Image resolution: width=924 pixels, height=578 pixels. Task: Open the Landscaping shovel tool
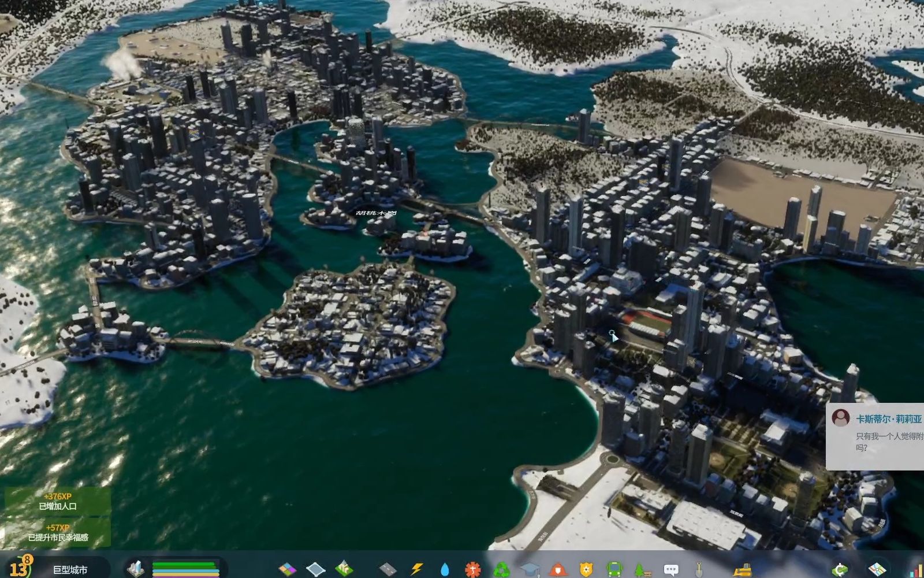point(699,569)
